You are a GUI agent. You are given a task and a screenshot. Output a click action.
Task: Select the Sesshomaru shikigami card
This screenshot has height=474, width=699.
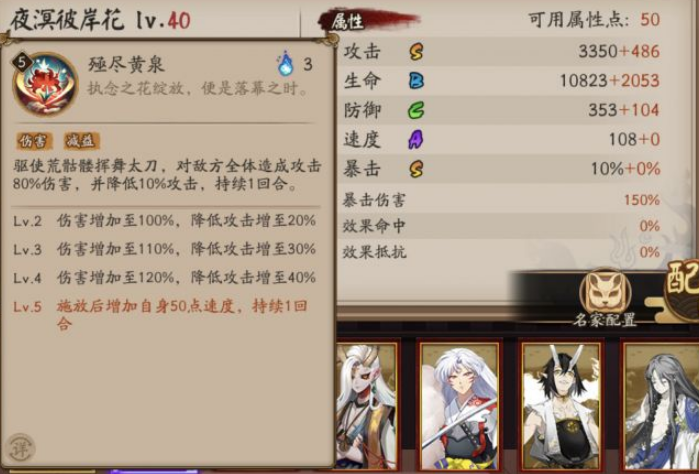click(459, 405)
